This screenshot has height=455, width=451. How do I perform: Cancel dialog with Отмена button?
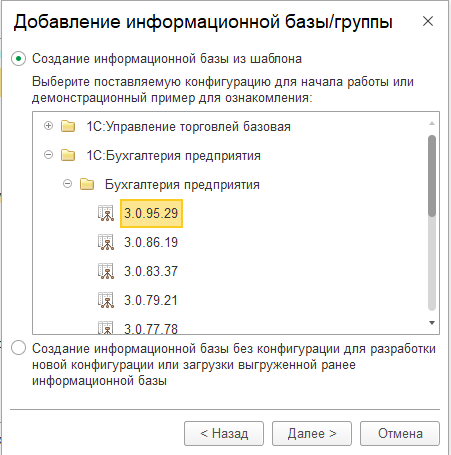click(x=400, y=433)
